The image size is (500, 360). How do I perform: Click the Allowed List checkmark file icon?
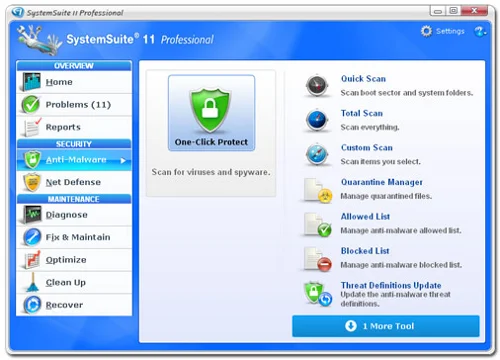tap(317, 224)
